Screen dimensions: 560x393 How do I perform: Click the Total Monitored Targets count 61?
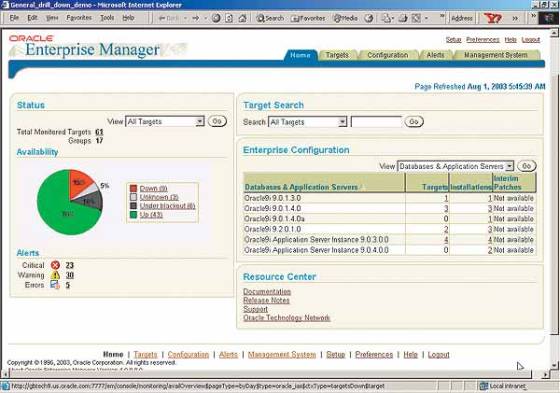coord(99,132)
